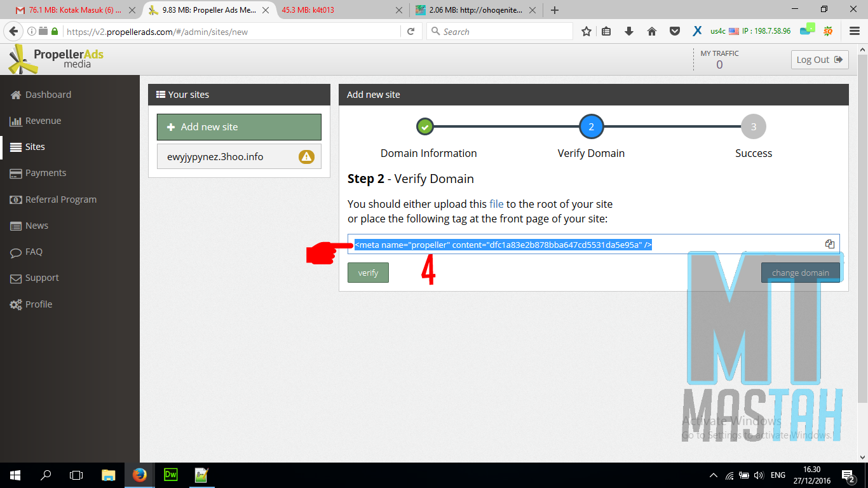This screenshot has width=868, height=488.
Task: Click the Firefox home button icon
Action: [651, 30]
